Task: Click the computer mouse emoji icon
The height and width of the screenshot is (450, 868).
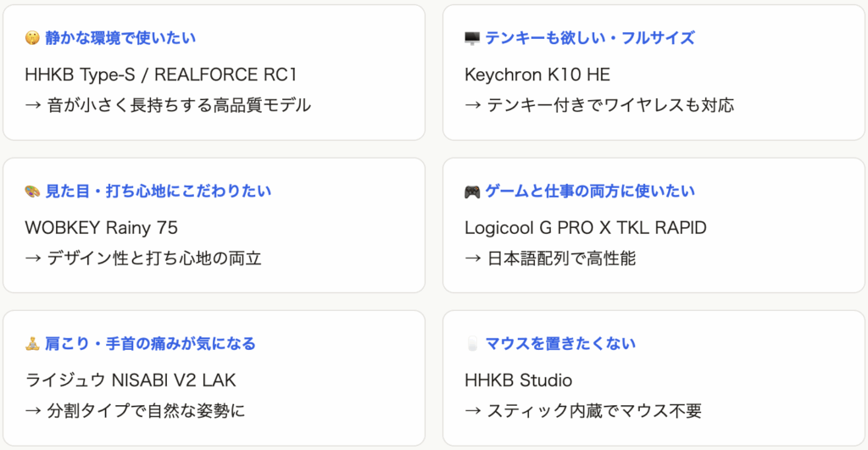Action: point(472,344)
